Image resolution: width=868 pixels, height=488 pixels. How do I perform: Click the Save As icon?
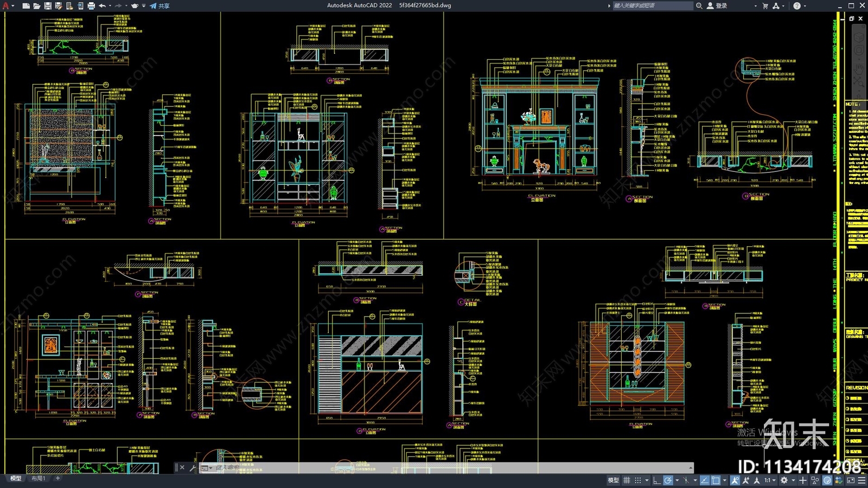[59, 6]
